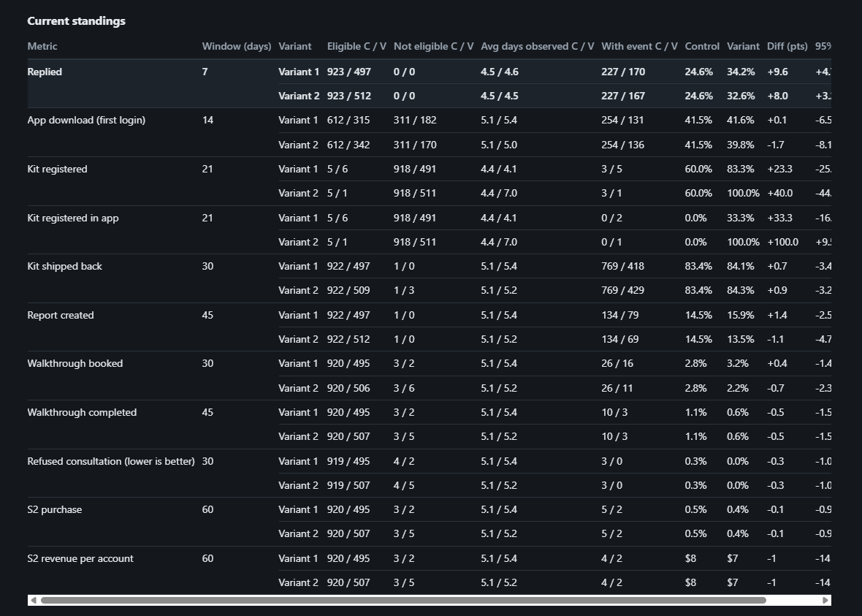Click with-event cell '254 / 131'
This screenshot has height=616, width=862.
(x=623, y=120)
